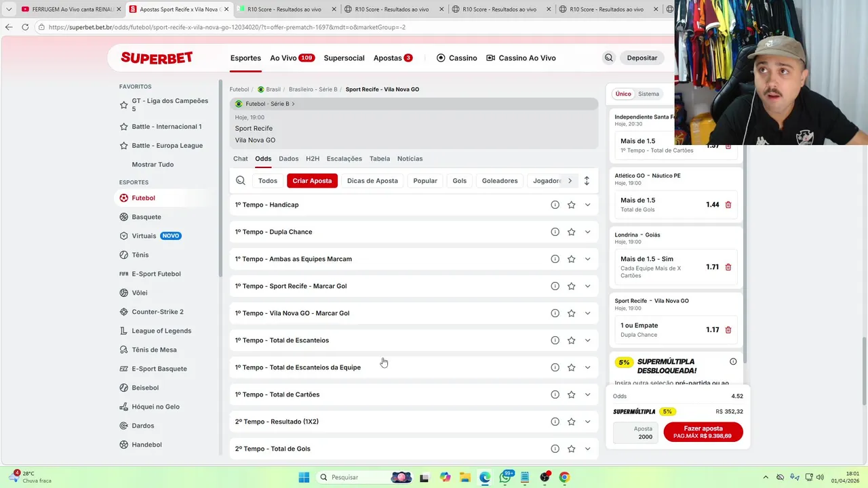Image resolution: width=868 pixels, height=488 pixels.
Task: Click the market search magnifier icon
Action: click(x=241, y=181)
